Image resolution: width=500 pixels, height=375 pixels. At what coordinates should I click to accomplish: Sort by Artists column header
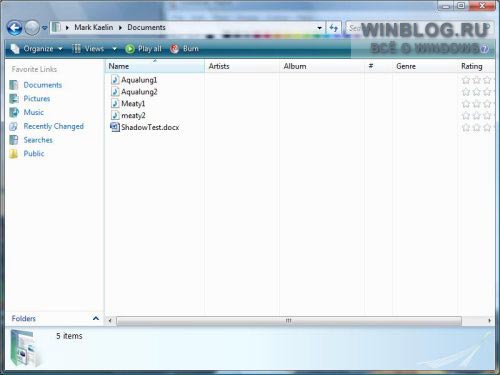[x=242, y=66]
